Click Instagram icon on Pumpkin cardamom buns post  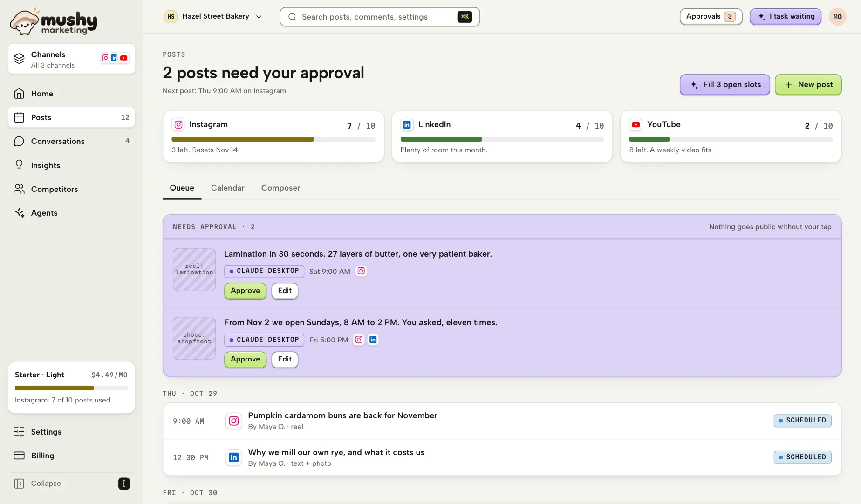[234, 421]
